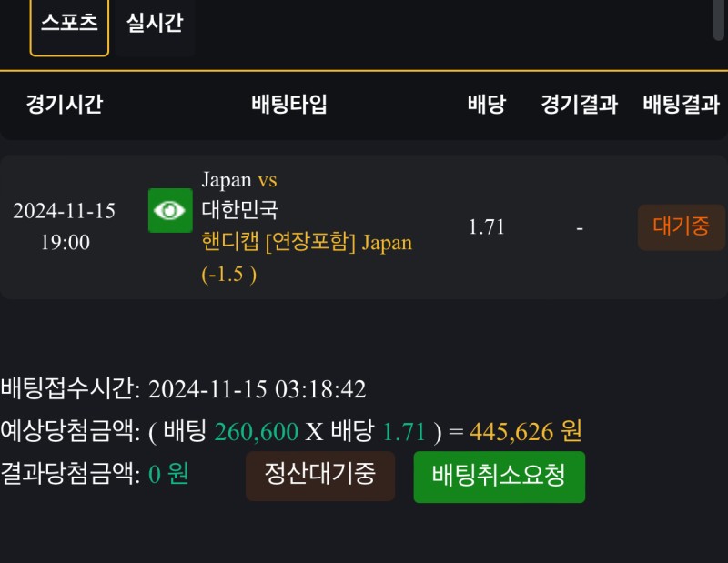Click the 경기시간 column header
Screen dimensions: 728x563
[x=64, y=104]
